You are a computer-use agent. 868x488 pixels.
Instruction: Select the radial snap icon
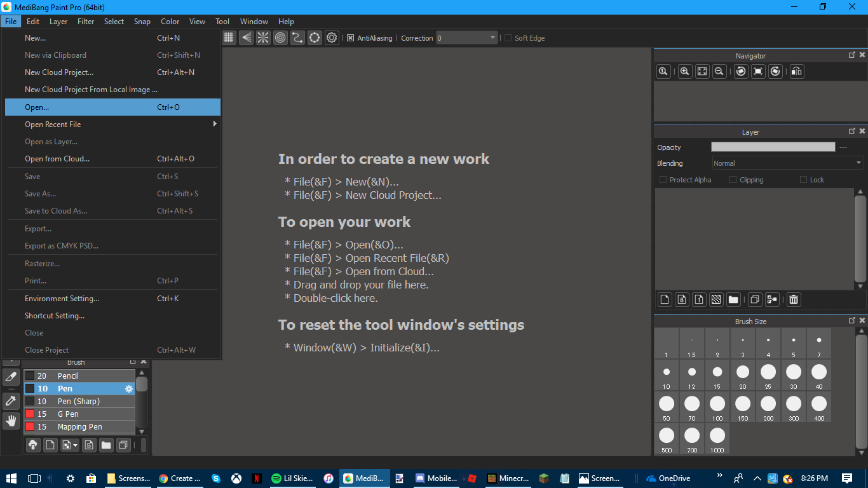[263, 37]
